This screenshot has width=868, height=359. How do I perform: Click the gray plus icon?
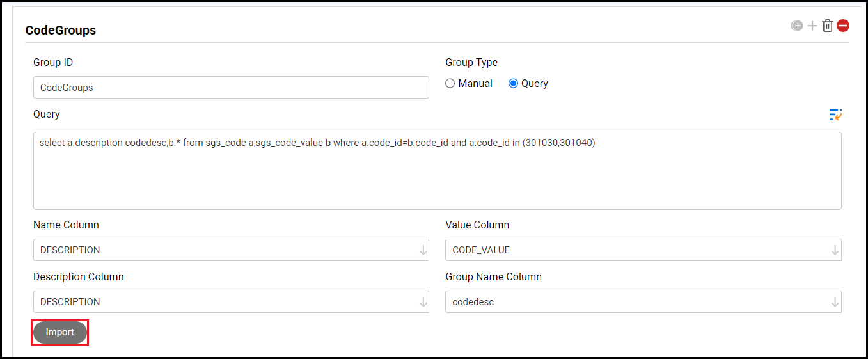pos(812,26)
